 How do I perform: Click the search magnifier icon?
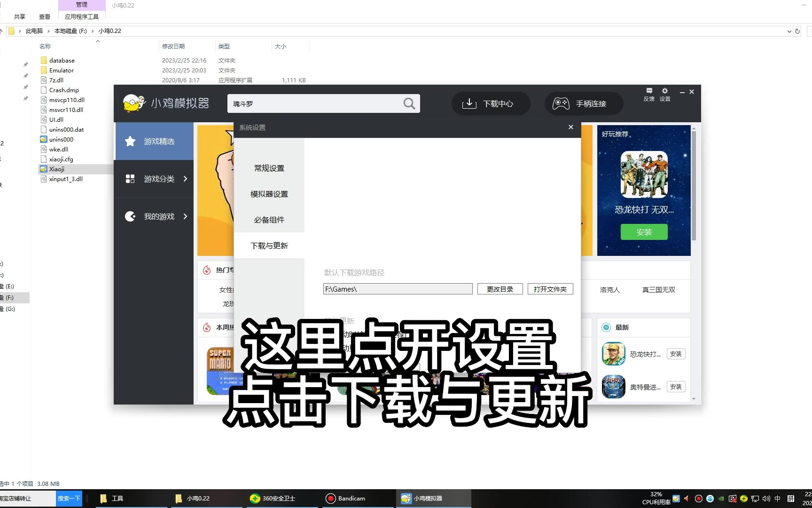408,103
